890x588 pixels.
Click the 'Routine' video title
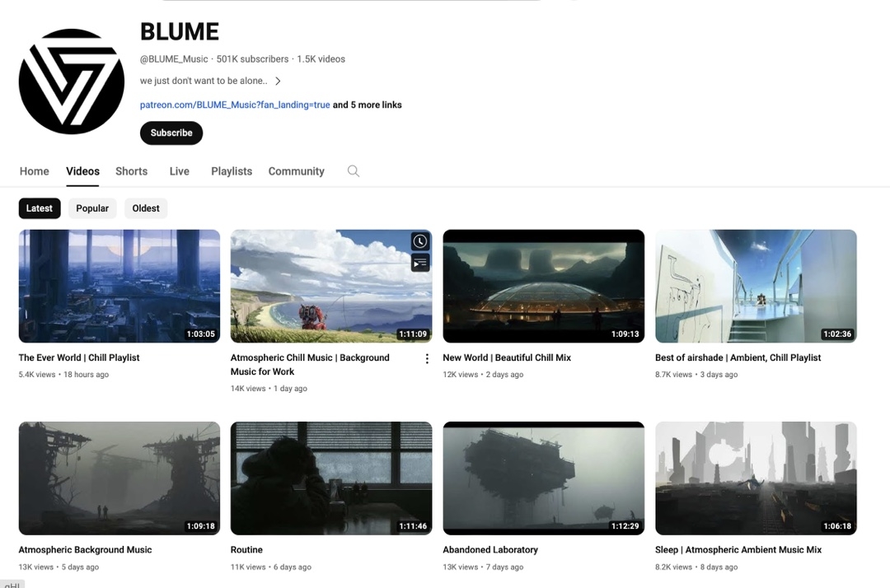[x=246, y=550]
